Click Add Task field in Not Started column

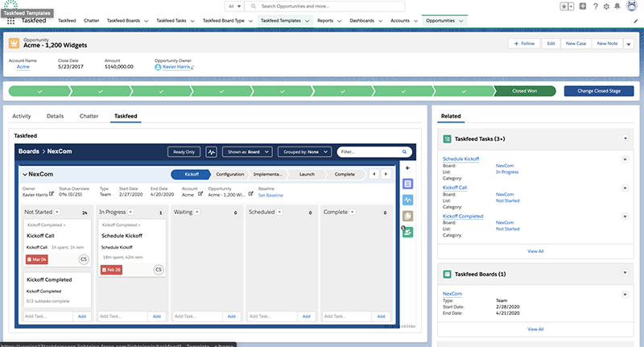click(48, 316)
